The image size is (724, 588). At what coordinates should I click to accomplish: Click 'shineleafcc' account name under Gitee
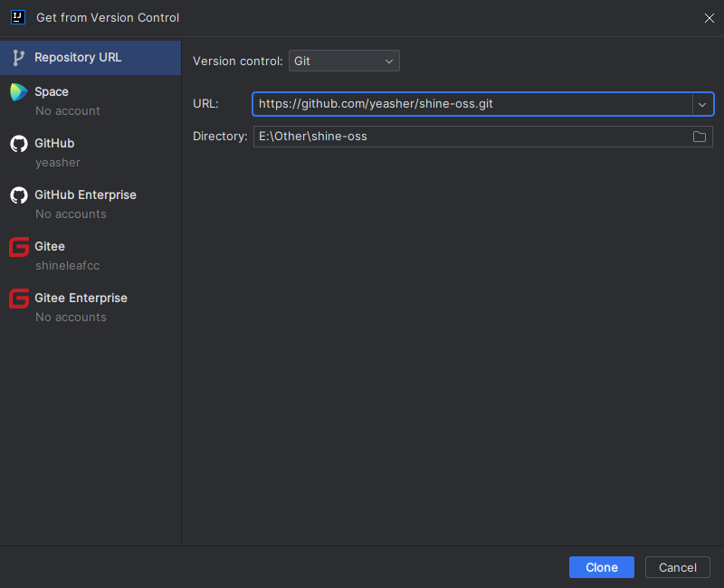click(x=67, y=266)
